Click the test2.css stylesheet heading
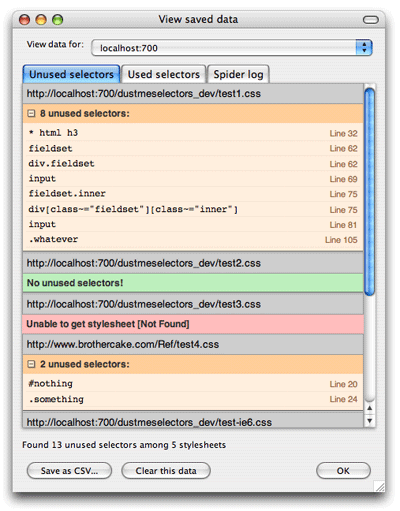The width and height of the screenshot is (400, 511). click(x=193, y=263)
